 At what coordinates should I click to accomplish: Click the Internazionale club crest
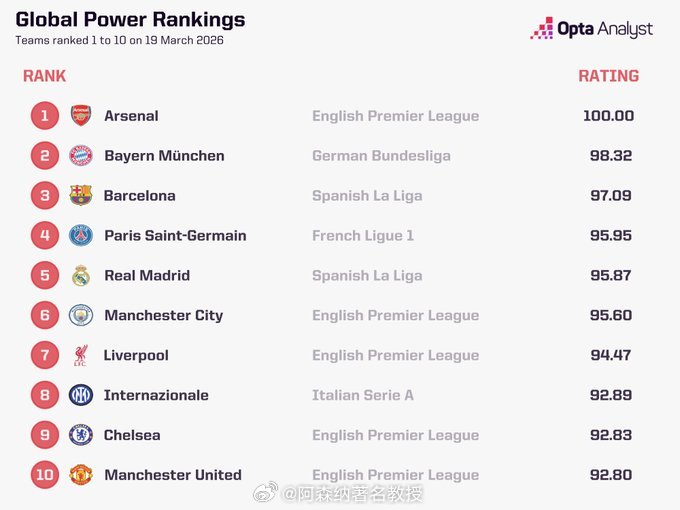[x=81, y=395]
